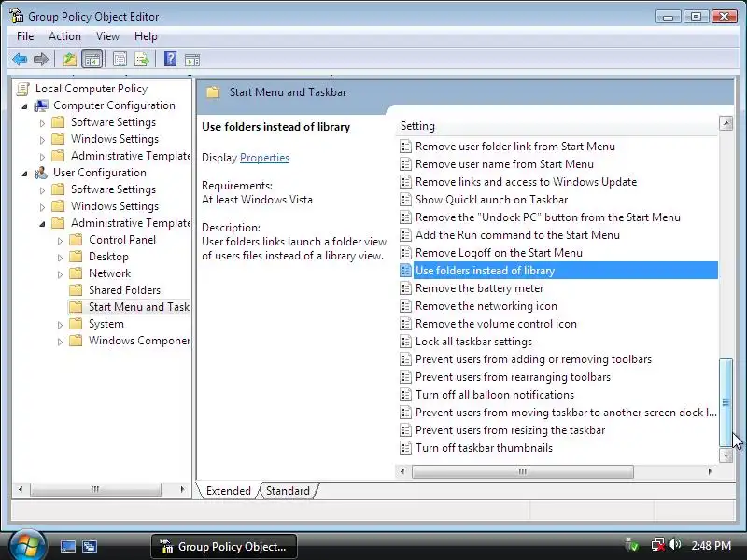This screenshot has height=560, width=747.
Task: Click the policy icon beside Lock all taskbar settings
Action: 405,342
